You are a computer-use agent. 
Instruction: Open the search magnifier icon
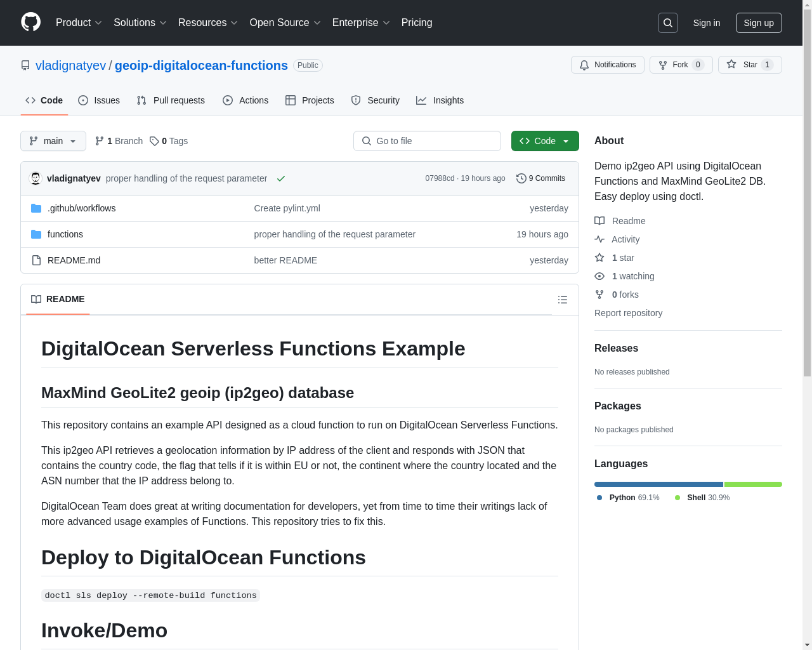pos(668,23)
